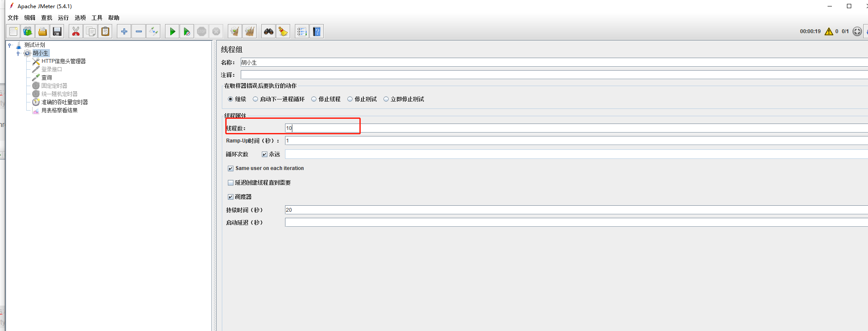Open the 查找 menu
868x331 pixels.
[x=47, y=18]
